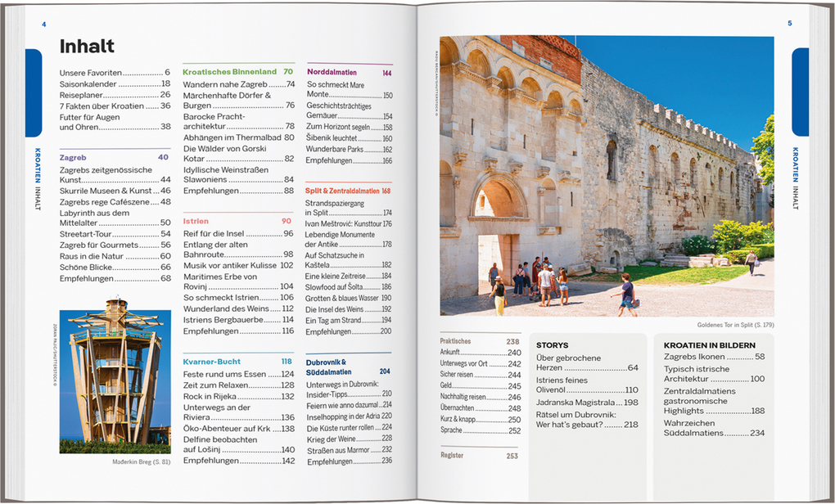The image size is (835, 504).
Task: Select 'Skurrile Museen & Kunst' entry
Action: (x=115, y=191)
